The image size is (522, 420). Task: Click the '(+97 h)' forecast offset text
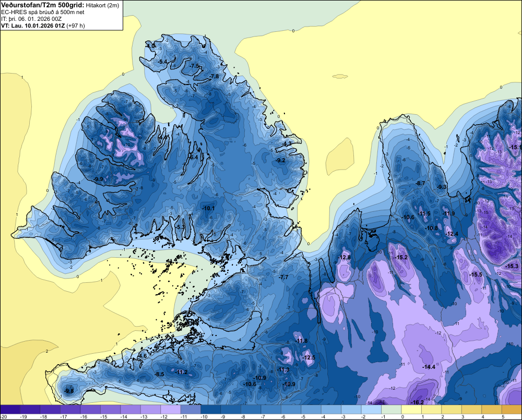(76, 26)
